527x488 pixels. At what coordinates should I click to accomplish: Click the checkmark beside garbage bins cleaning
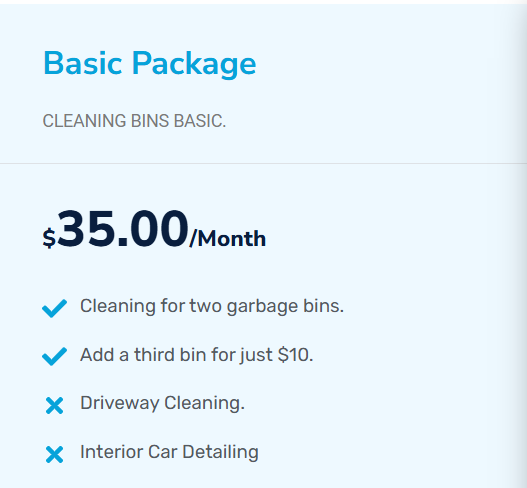[x=54, y=308]
